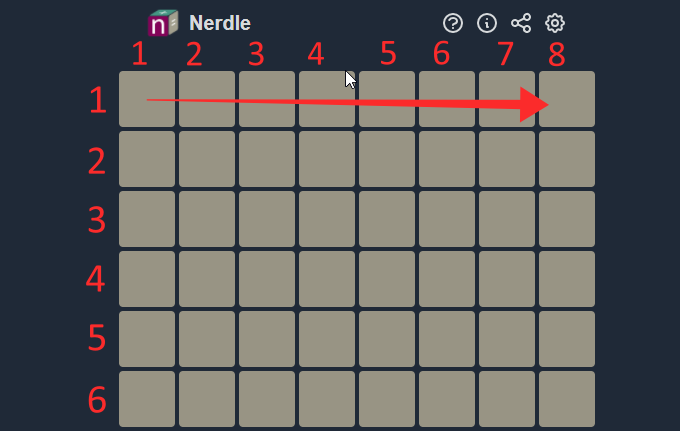680x431 pixels.
Task: Click the row 3, column 1 tile
Action: (147, 219)
